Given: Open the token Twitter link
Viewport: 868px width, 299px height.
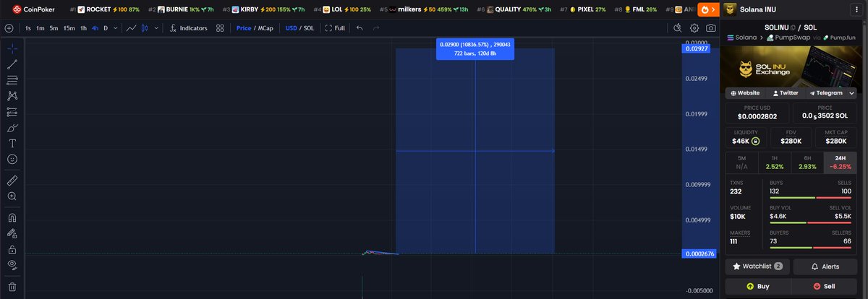Looking at the screenshot, I should (x=785, y=92).
